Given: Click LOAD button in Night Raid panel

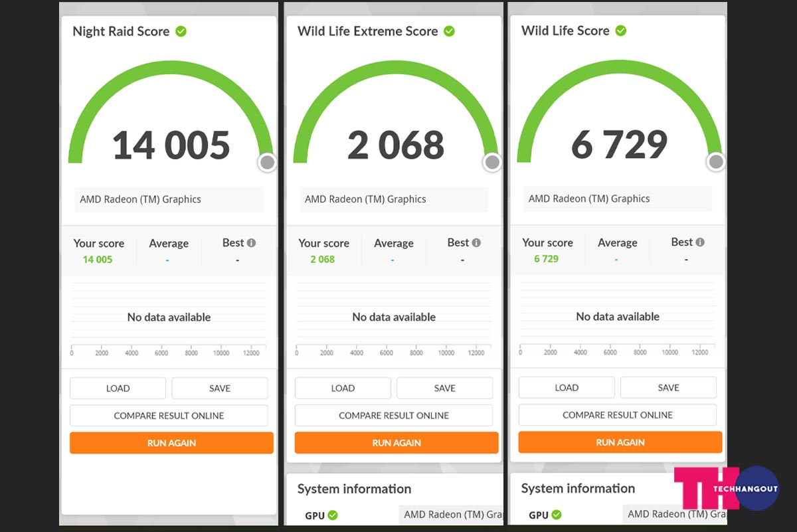Looking at the screenshot, I should click(x=118, y=389).
